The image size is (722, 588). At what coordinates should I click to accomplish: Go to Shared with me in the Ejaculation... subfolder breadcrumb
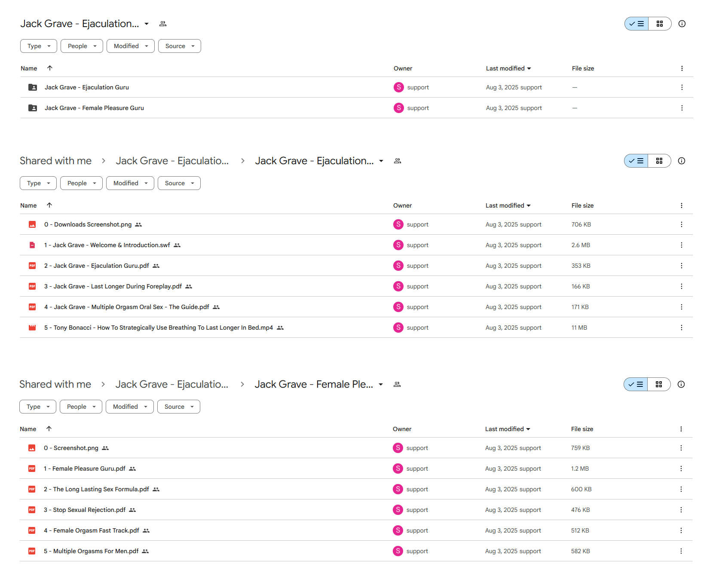coord(56,161)
